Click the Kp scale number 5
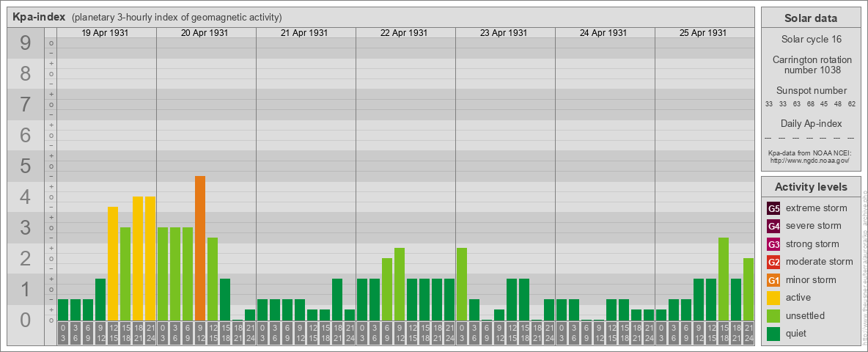The height and width of the screenshot is (352, 868). pos(26,166)
